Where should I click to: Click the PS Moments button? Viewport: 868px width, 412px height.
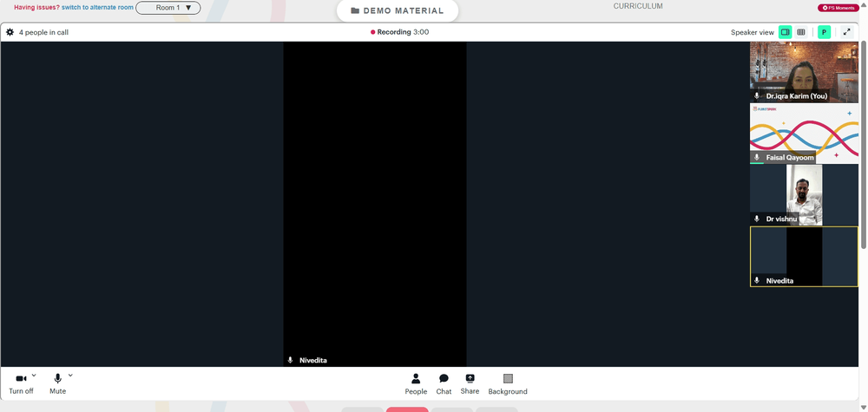pos(838,8)
